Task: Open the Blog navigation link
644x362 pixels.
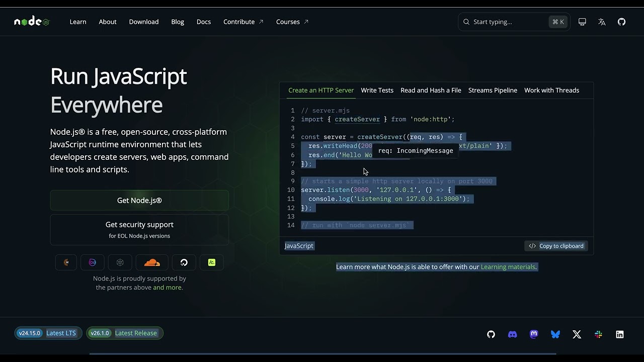Action: click(x=178, y=22)
